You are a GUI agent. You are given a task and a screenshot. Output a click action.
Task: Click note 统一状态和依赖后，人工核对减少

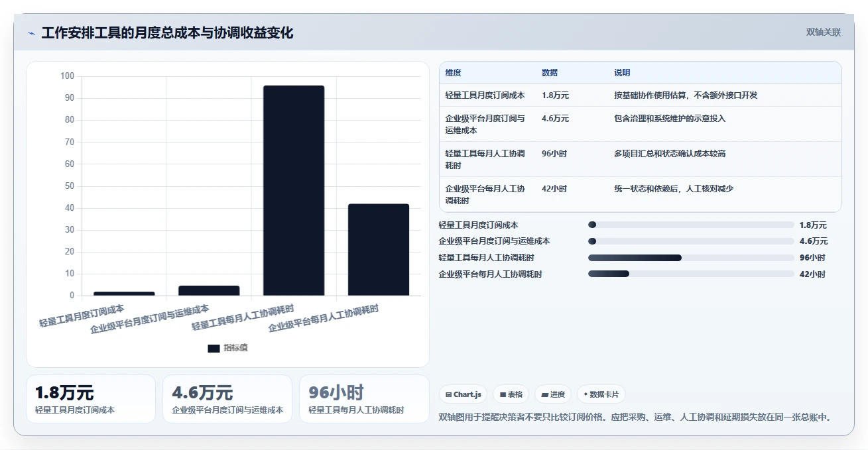click(x=674, y=189)
